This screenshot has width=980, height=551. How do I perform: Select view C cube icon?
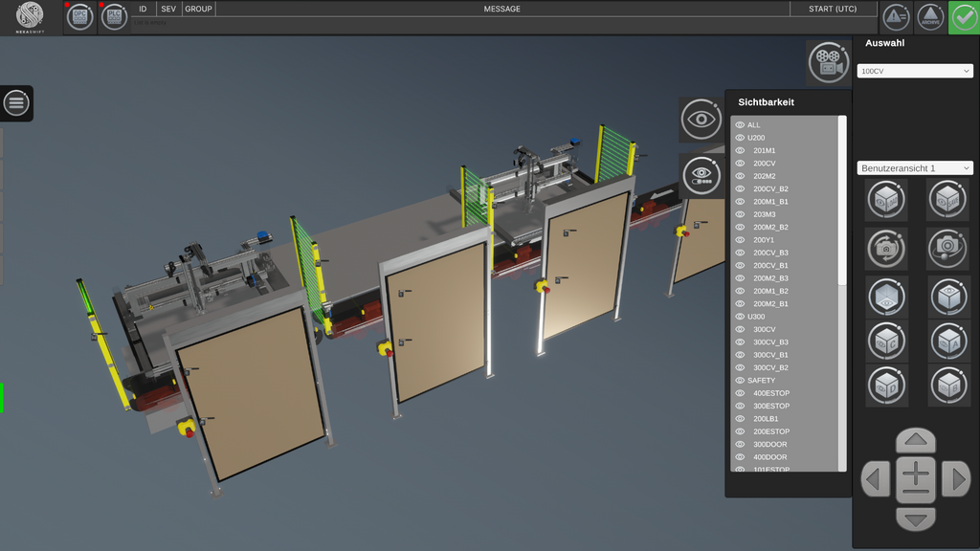pos(886,342)
